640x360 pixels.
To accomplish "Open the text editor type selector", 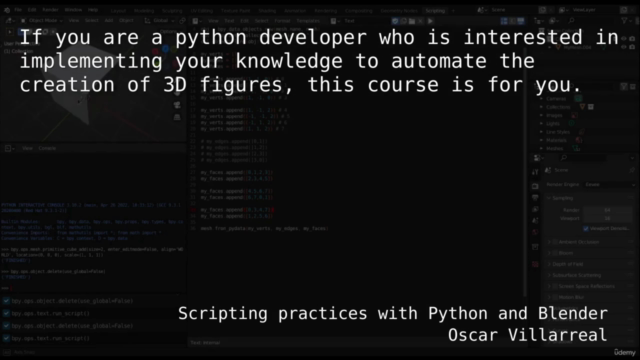I will pyautogui.click(x=197, y=20).
